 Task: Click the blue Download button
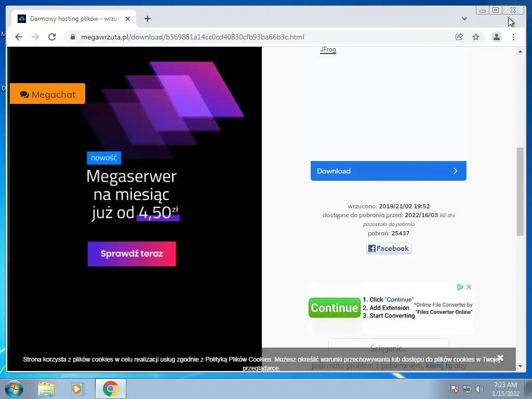click(x=389, y=171)
